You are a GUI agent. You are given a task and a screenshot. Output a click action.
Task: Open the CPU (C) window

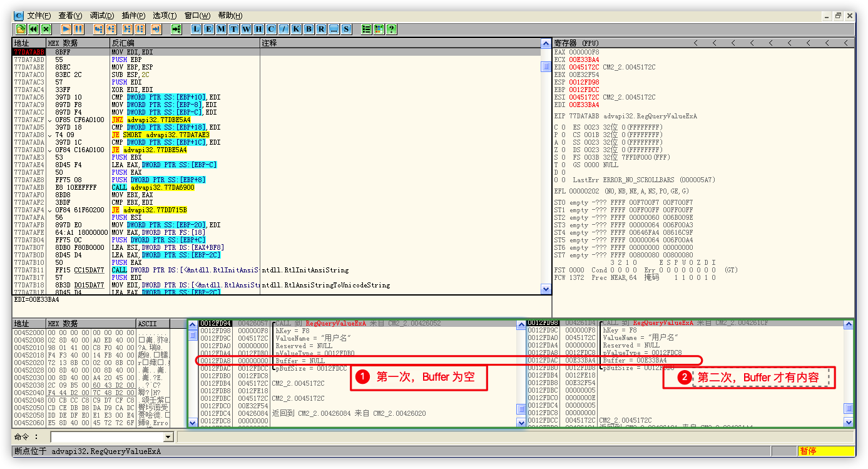[271, 29]
